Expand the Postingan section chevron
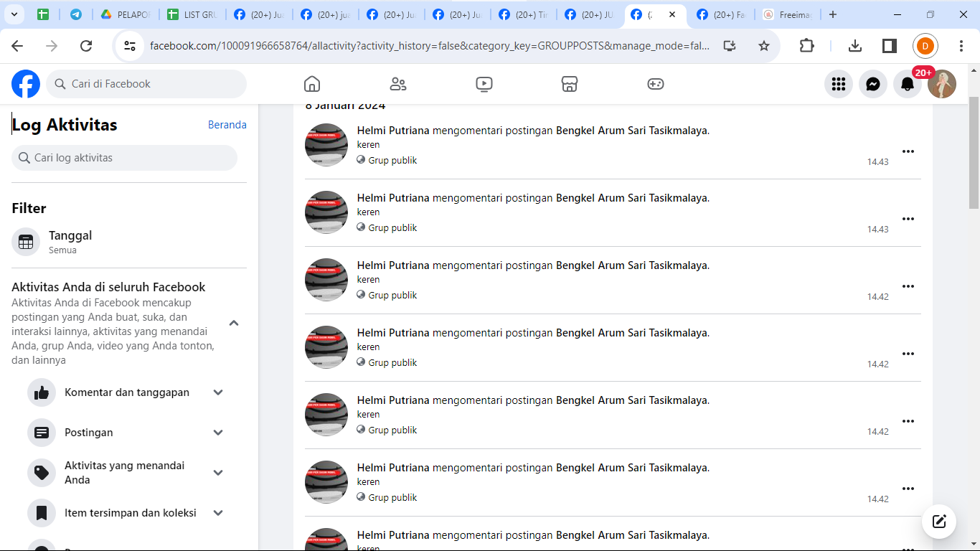Viewport: 980px width, 551px height. click(219, 433)
